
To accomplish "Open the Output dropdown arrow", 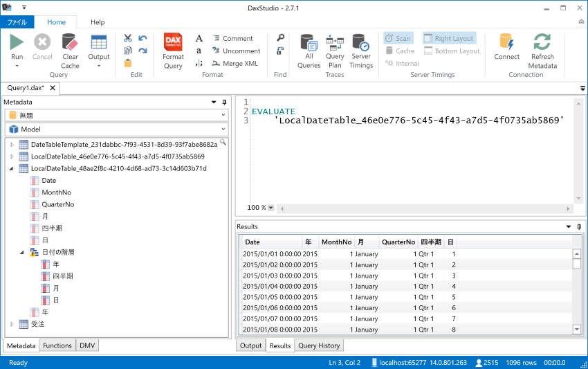I will coord(99,66).
